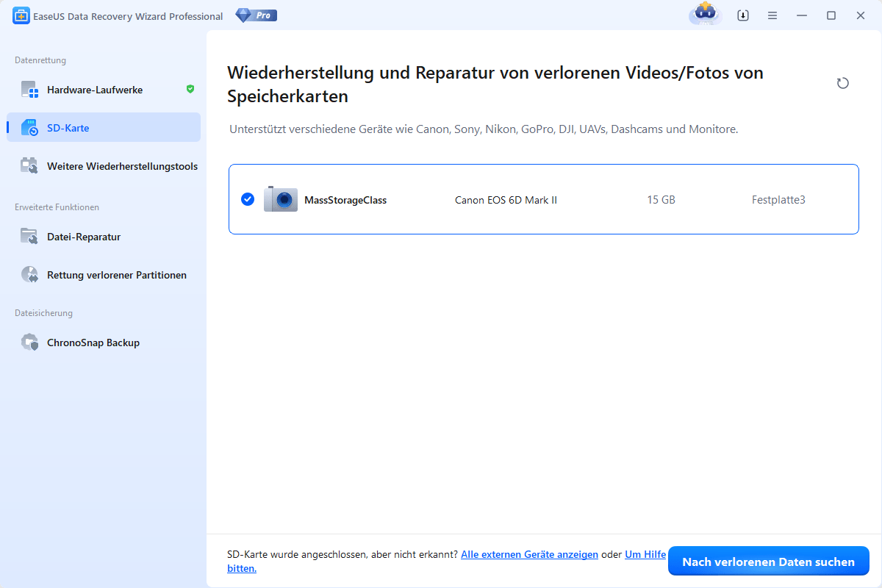Minimize the application window
The height and width of the screenshot is (588, 882).
(x=802, y=15)
